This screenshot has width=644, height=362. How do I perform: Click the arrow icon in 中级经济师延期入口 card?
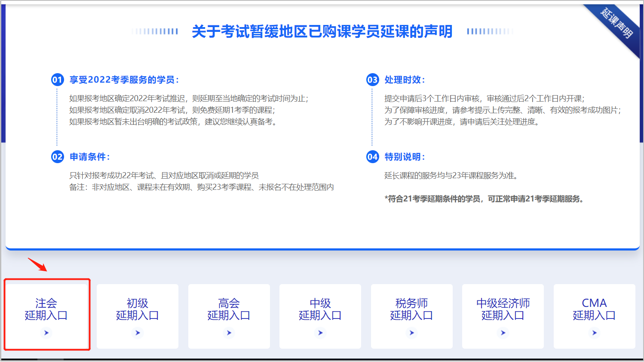(503, 333)
